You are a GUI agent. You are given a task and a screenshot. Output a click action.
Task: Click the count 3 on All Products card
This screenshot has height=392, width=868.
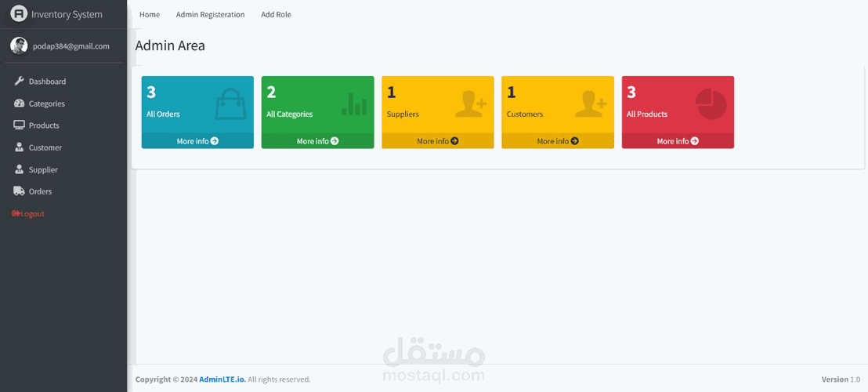tap(631, 92)
